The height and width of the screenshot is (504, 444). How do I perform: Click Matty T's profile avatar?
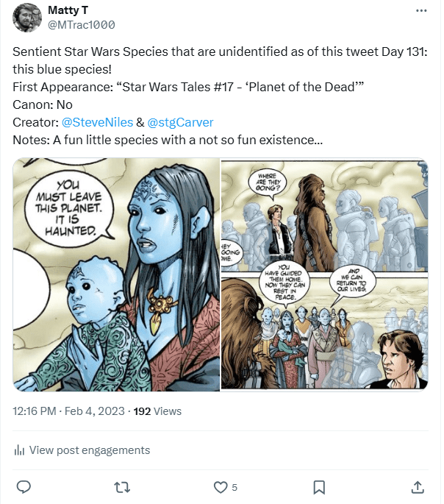(28, 18)
